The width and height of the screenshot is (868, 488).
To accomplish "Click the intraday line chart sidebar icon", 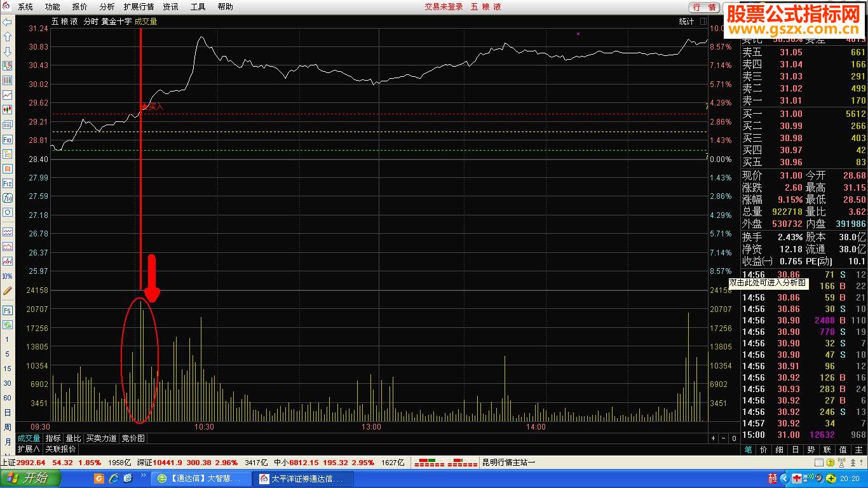I will [x=8, y=95].
